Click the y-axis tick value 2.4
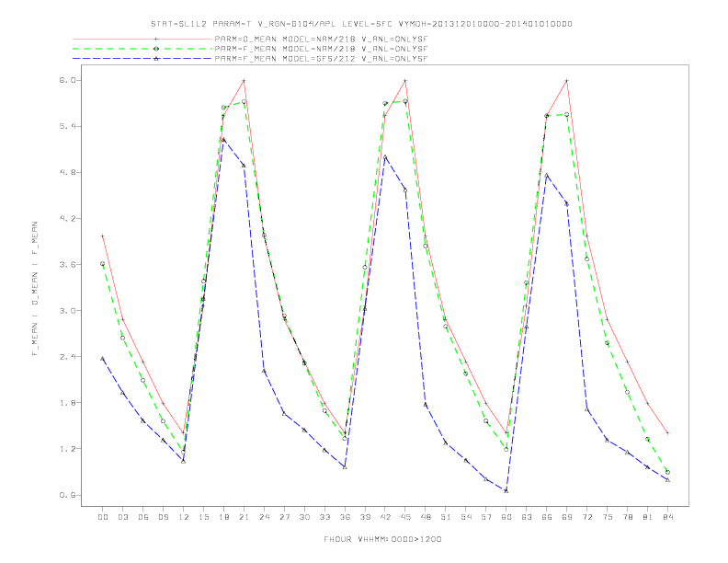Screen dimensions: 728x563 pos(67,357)
